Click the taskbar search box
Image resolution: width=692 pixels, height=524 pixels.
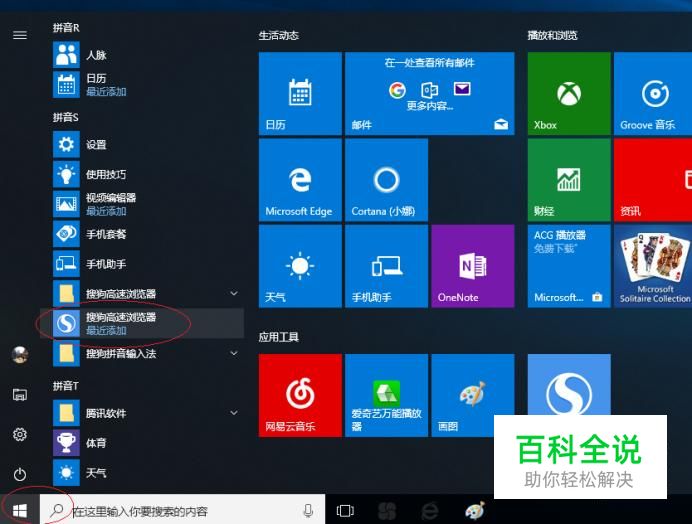coord(182,511)
